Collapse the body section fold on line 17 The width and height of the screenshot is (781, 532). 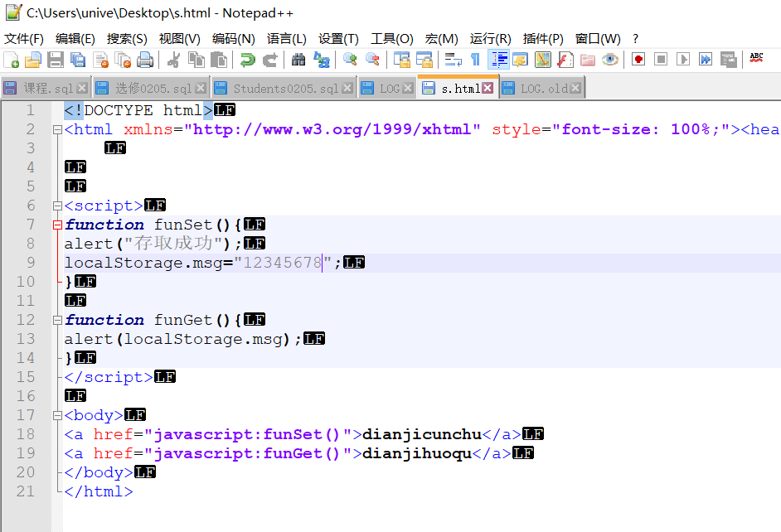click(x=56, y=415)
